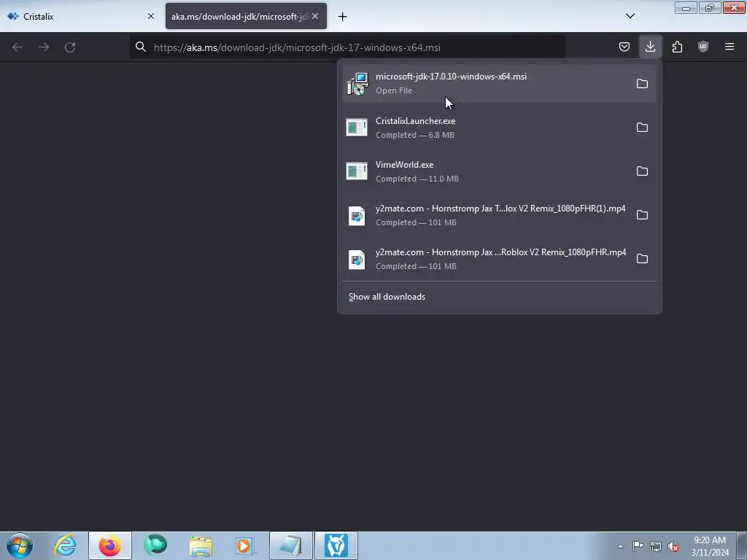
Task: Switch to the Cristalix tab
Action: point(81,16)
